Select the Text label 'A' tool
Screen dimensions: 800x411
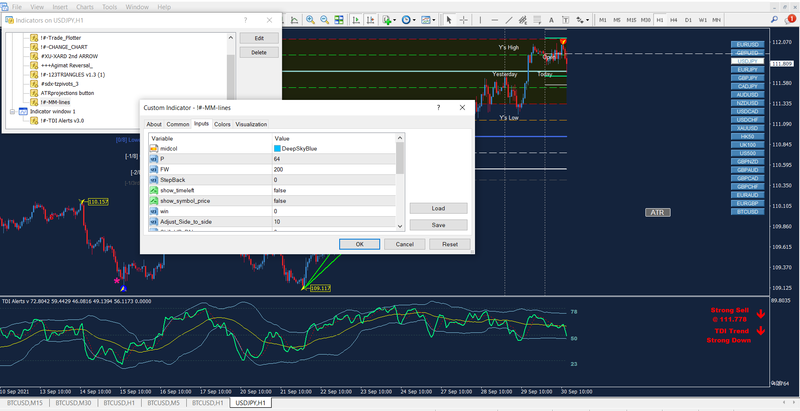click(551, 19)
